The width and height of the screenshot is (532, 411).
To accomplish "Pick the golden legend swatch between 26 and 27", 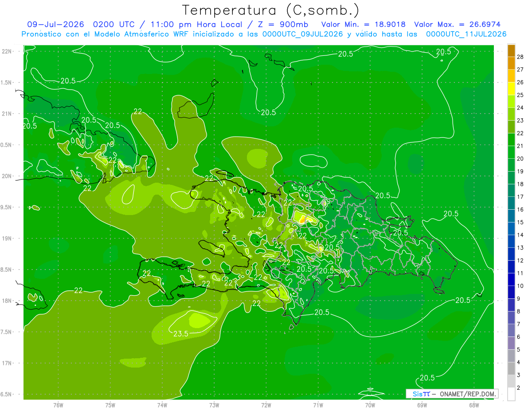I will (511, 76).
